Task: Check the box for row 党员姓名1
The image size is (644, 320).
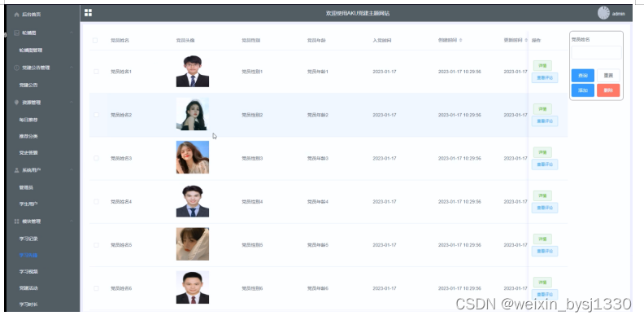Action: click(96, 72)
